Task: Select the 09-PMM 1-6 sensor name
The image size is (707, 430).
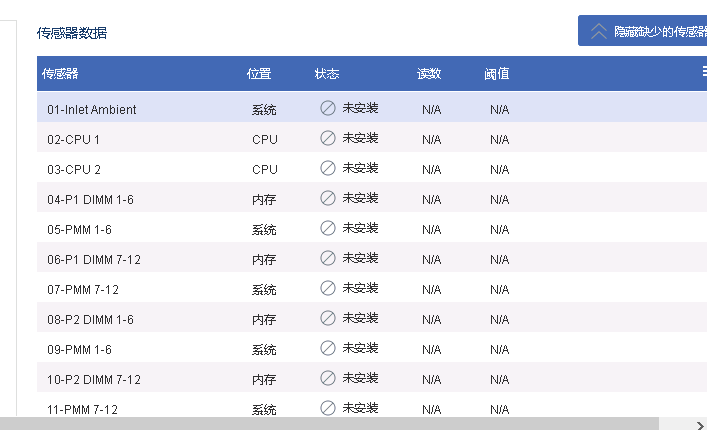Action: click(79, 350)
